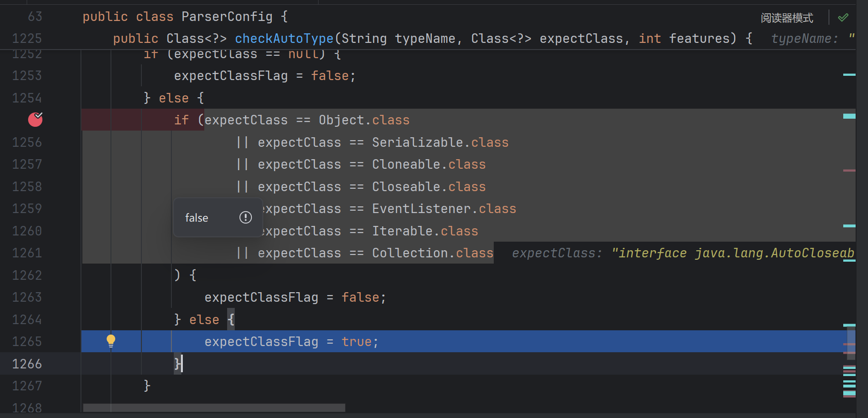Viewport: 868px width, 418px height.
Task: Add a breakpoint at line number 1263
Action: point(27,297)
